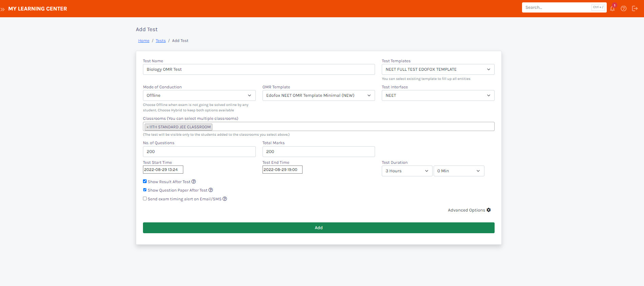Image resolution: width=644 pixels, height=286 pixels.
Task: Toggle Show Question Paper After Test checkbox
Action: [x=145, y=190]
